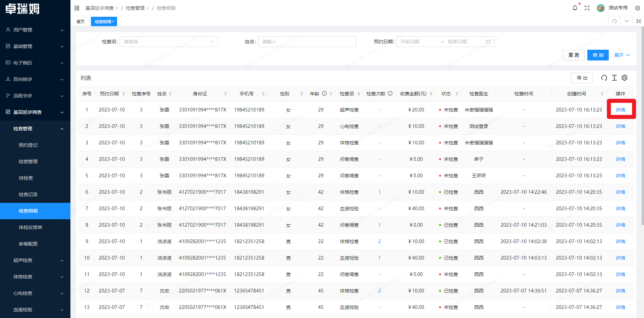Image resolution: width=644 pixels, height=318 pixels.
Task: Open the 检查项 select dropdown
Action: click(169, 42)
